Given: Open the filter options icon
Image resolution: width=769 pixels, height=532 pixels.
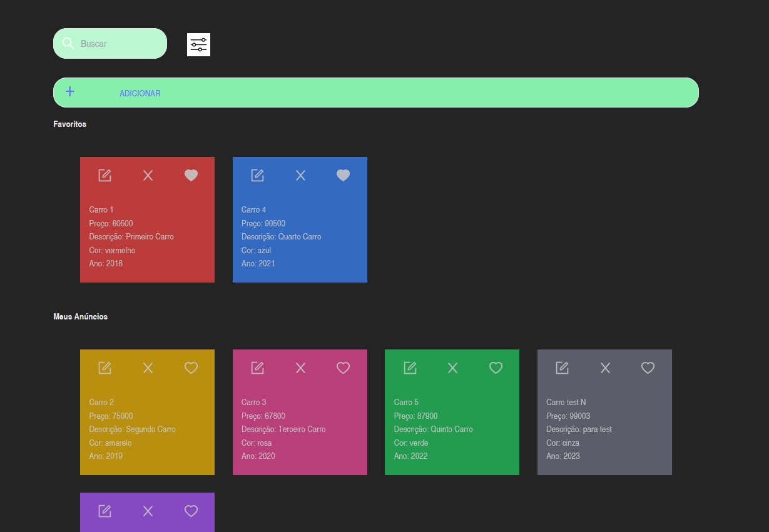Looking at the screenshot, I should tap(198, 44).
